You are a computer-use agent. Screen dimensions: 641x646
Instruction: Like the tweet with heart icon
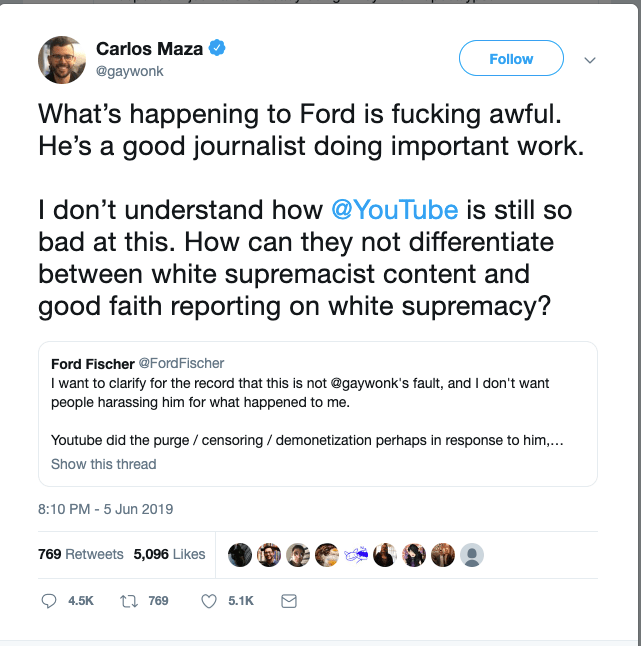[x=209, y=601]
